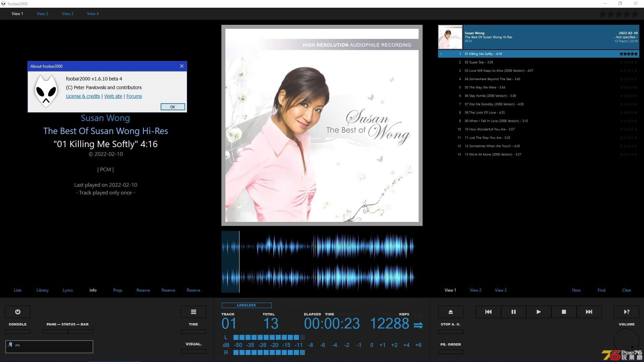Select View 1 tab below the playlist
644x362 pixels.
(450, 290)
